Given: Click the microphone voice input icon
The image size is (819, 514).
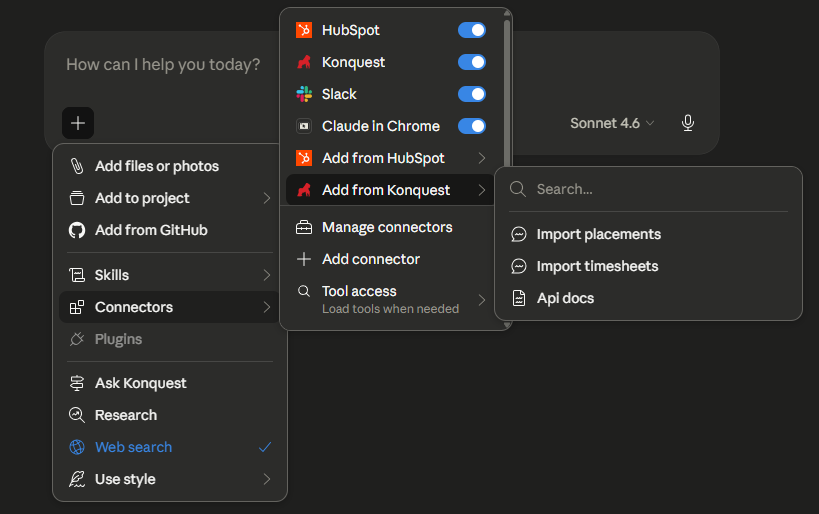Looking at the screenshot, I should click(x=688, y=123).
